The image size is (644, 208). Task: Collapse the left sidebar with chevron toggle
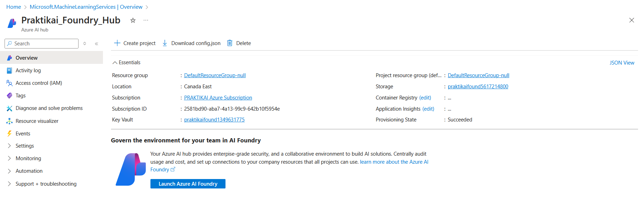[x=96, y=43]
